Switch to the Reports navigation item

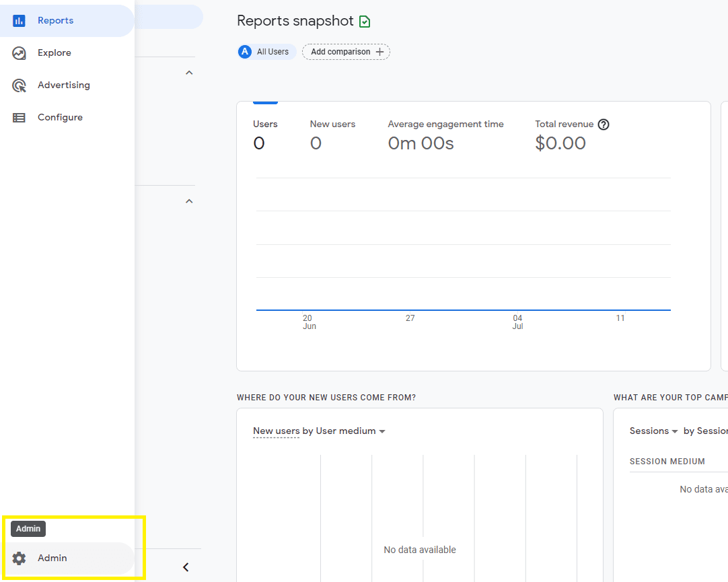[56, 20]
